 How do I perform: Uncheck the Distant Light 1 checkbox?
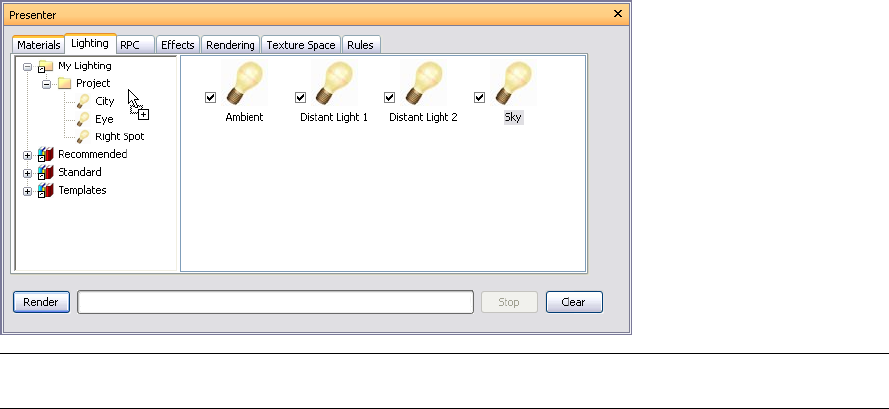coord(300,98)
